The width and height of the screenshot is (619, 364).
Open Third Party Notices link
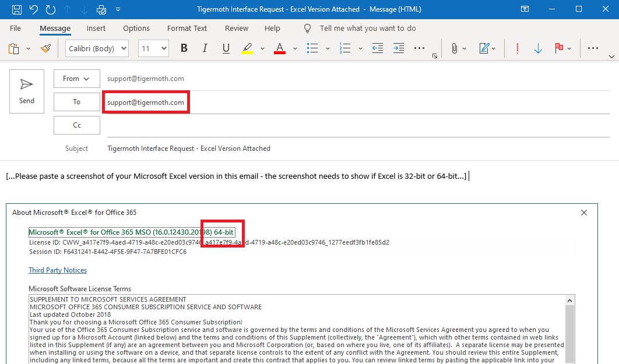click(x=58, y=270)
